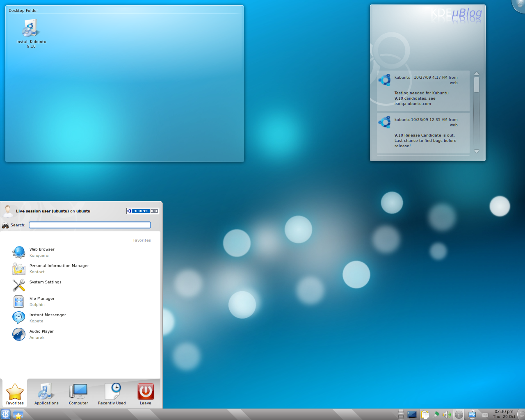This screenshot has height=420, width=525.
Task: Select the upper desktop in the pager
Action: [401, 412]
